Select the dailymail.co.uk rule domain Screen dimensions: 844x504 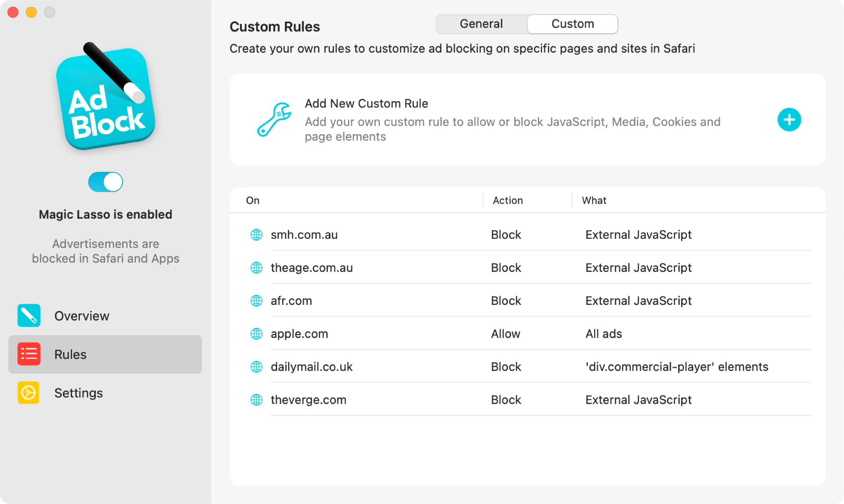pyautogui.click(x=312, y=367)
